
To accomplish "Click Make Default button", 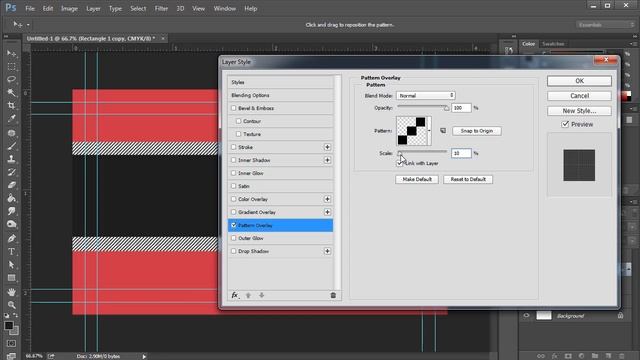I will (417, 180).
